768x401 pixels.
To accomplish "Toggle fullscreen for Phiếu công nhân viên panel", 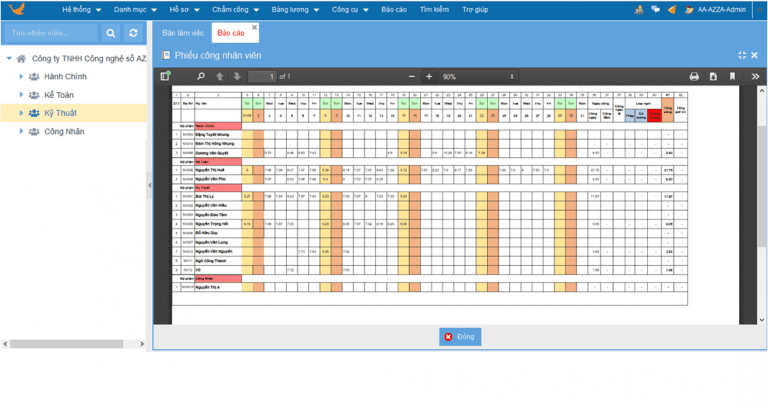I will click(741, 55).
